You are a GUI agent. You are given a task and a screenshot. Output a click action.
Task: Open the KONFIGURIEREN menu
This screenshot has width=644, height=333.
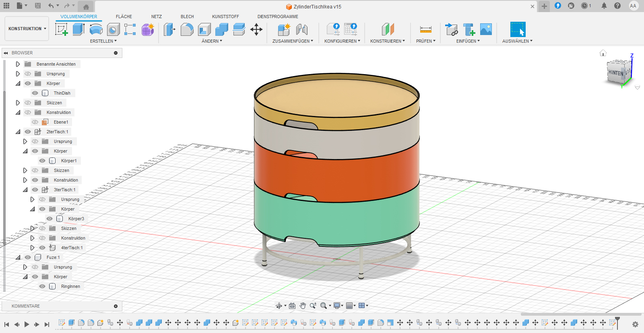pos(342,41)
